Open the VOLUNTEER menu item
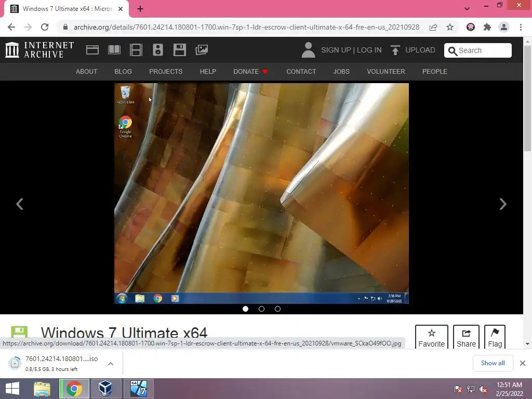Screen dimensions: 532x399 click(x=386, y=72)
